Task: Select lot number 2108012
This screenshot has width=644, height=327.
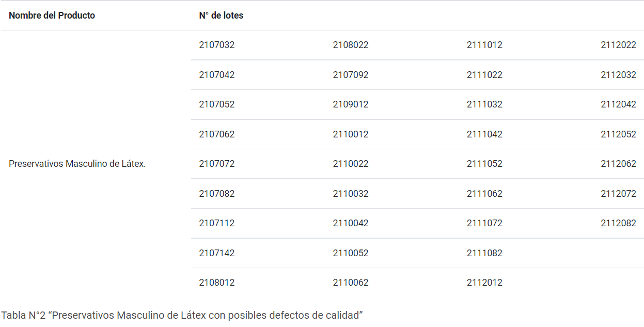Action: coord(217,283)
